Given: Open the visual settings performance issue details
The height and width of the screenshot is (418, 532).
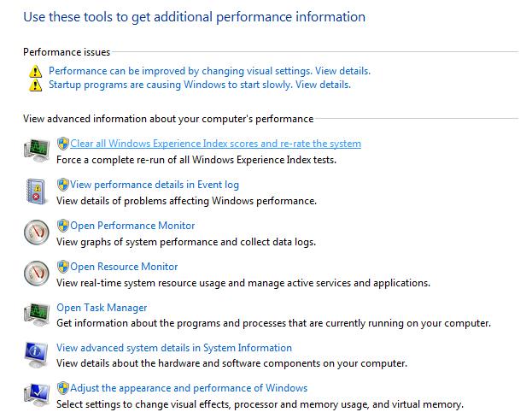Looking at the screenshot, I should pos(209,71).
